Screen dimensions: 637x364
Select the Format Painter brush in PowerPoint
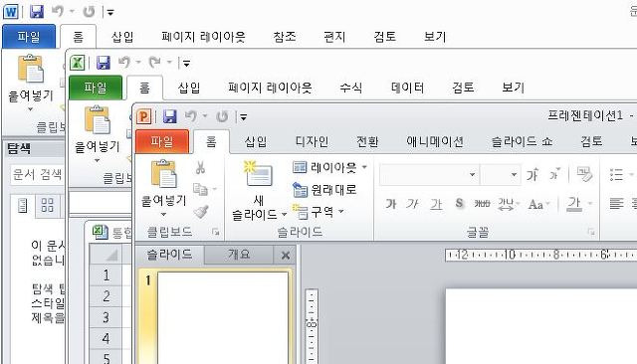201,211
